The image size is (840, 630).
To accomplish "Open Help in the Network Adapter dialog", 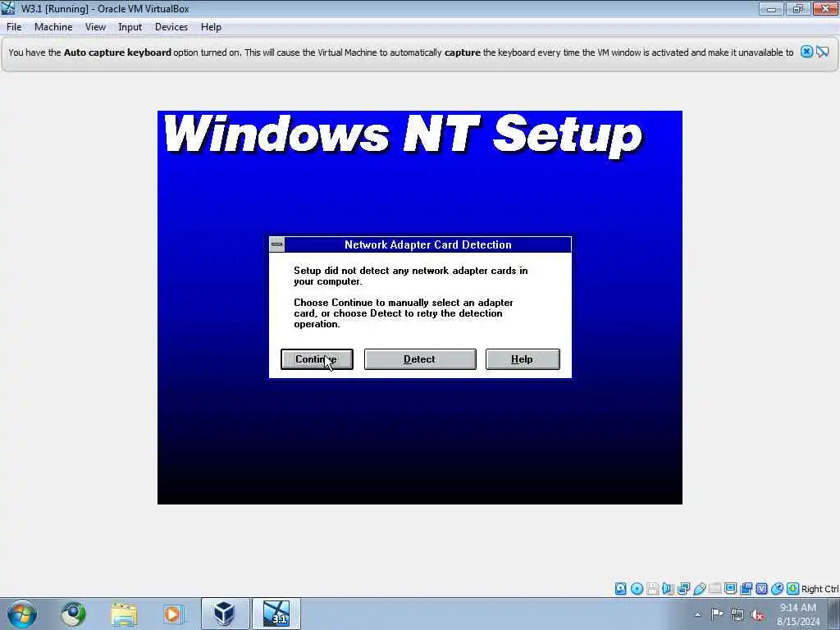I will [x=523, y=359].
